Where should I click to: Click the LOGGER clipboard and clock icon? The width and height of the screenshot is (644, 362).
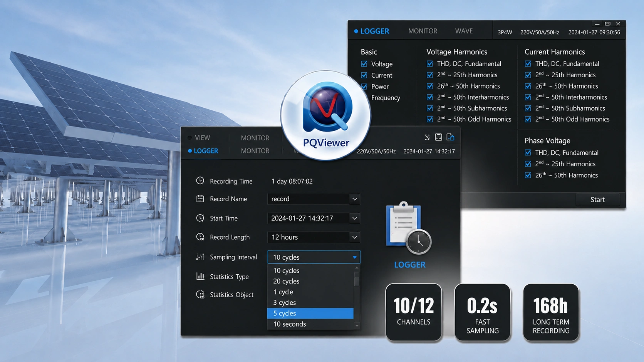[x=409, y=228]
